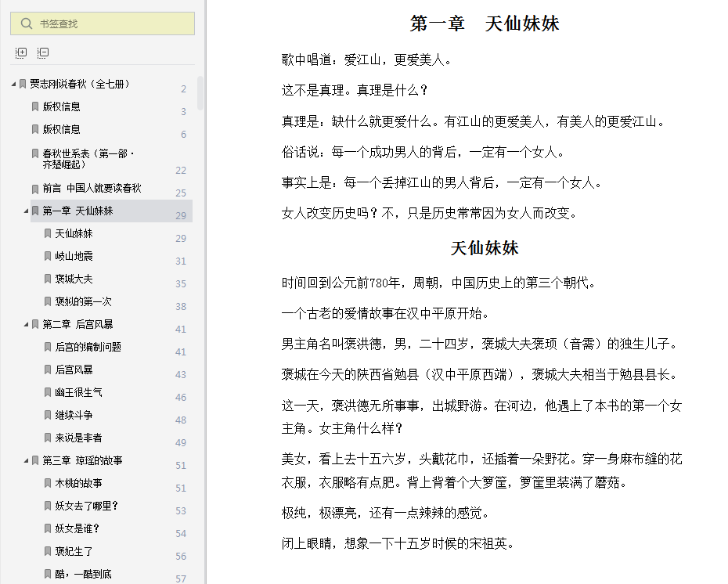Open the second 版权信息 bookmark on page 6
Screen dimensions: 728x584
(61, 129)
